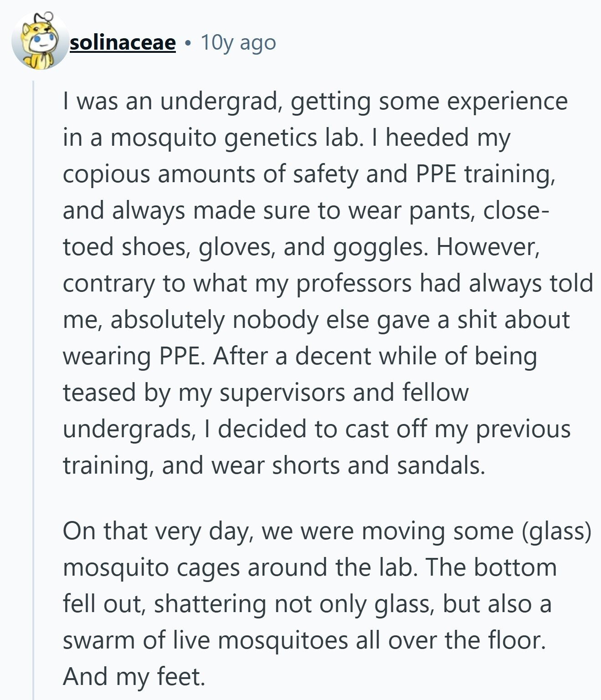
Task: Click the dot separator beside the username
Action: point(188,44)
